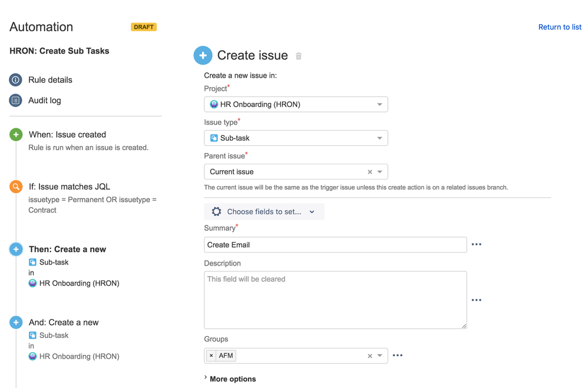Open the Project dropdown arrow
The height and width of the screenshot is (388, 588).
coord(380,104)
